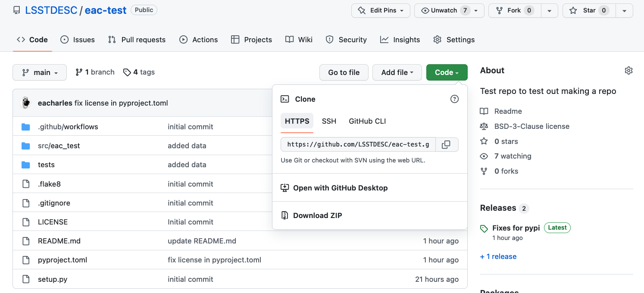Expand the dropdown arrow next to Fork
Viewport: 644px width, 293px height.
point(550,10)
